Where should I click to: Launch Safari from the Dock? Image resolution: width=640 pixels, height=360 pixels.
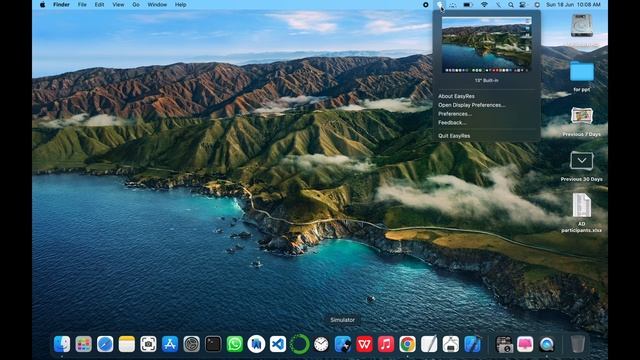pos(105,344)
